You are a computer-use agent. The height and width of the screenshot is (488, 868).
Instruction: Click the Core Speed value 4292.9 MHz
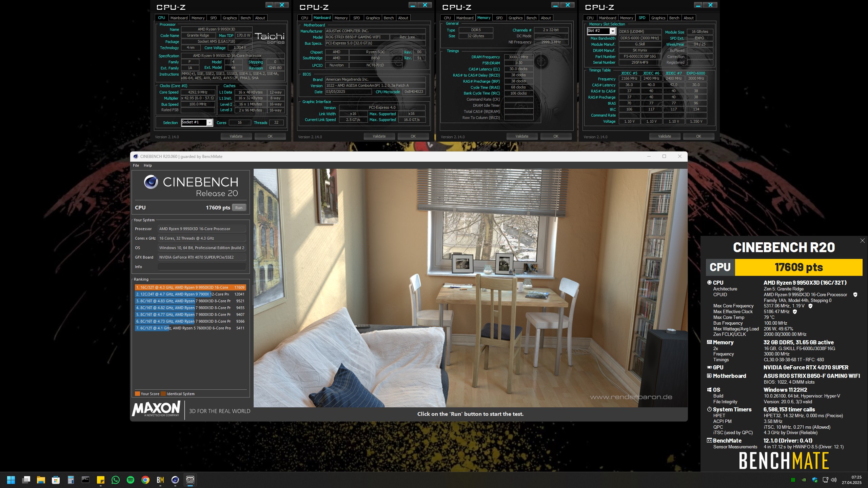198,92
